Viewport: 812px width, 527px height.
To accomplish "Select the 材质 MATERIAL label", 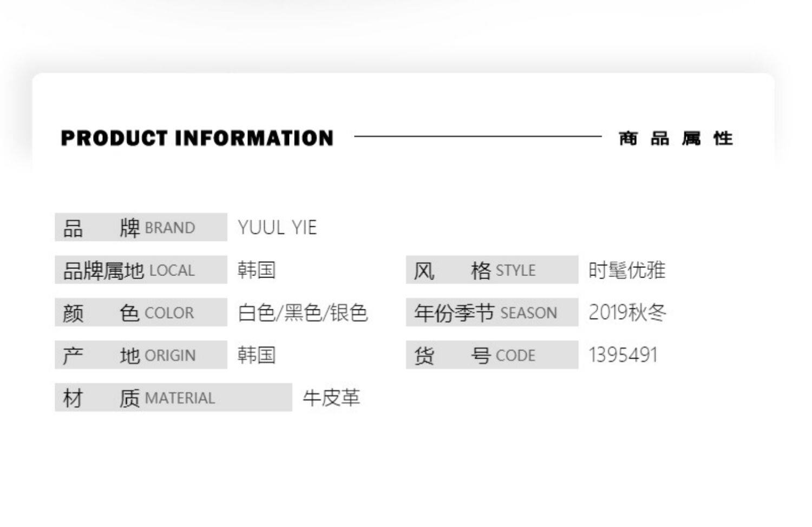I will pos(173,398).
